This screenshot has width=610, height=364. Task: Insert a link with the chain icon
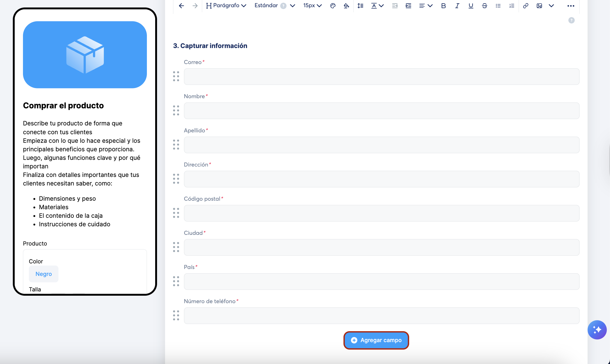[x=526, y=6]
